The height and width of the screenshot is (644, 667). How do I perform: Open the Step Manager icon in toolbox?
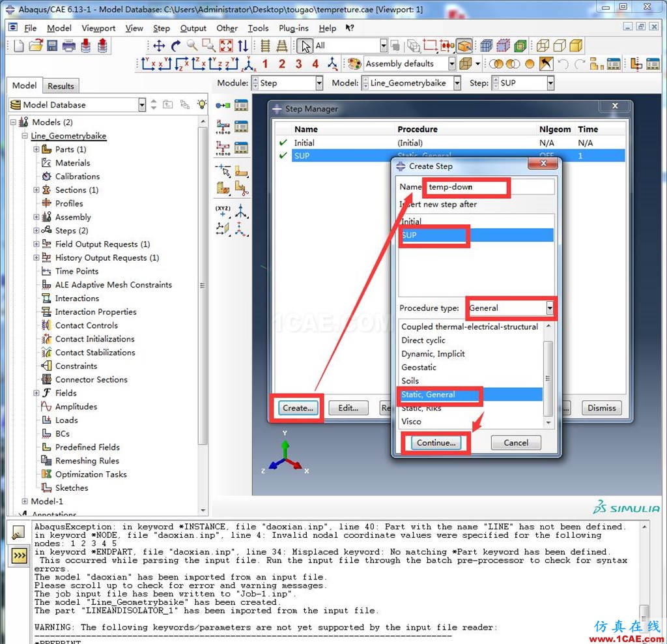[x=241, y=105]
